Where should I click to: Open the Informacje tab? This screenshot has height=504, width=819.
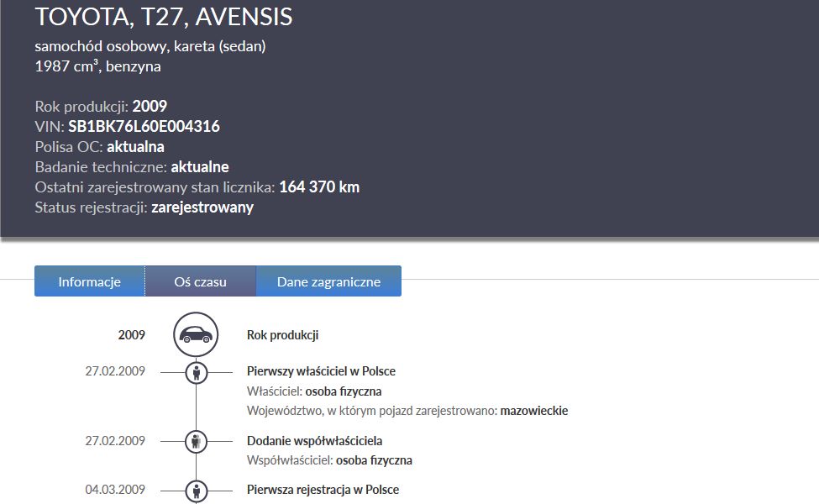[89, 281]
